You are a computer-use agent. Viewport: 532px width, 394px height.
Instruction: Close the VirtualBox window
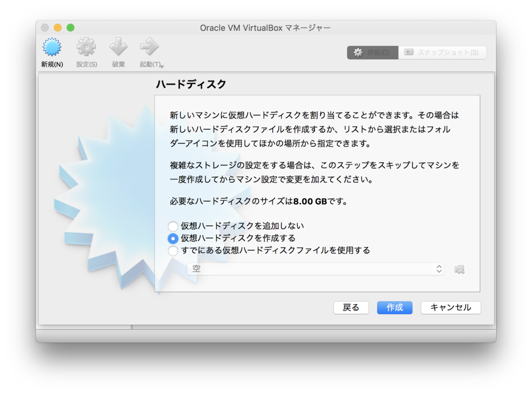point(45,28)
